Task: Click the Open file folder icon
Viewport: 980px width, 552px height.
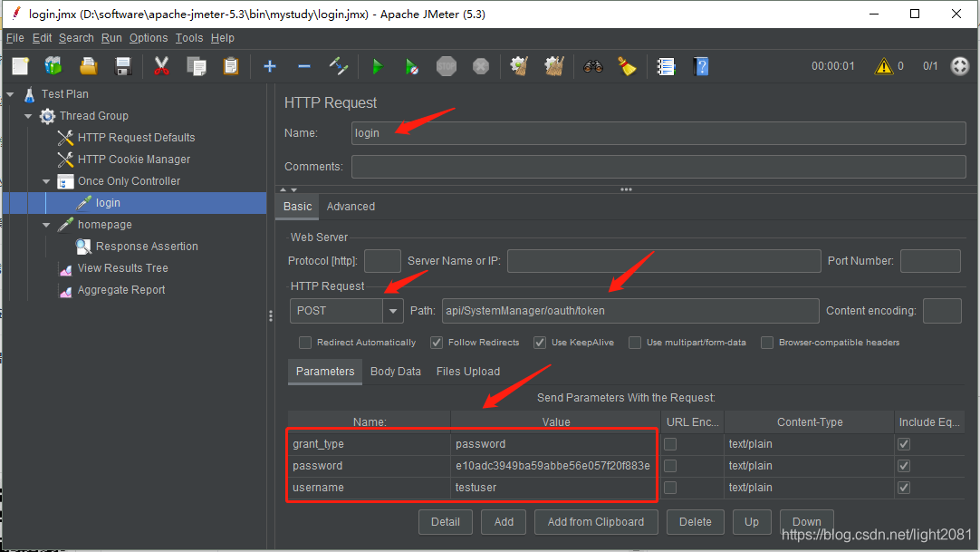Action: click(x=88, y=66)
